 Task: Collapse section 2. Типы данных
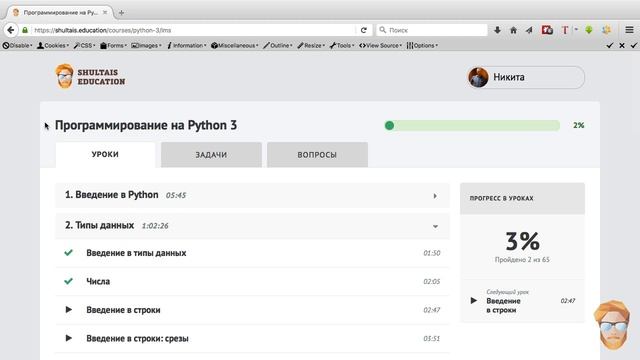(x=252, y=226)
